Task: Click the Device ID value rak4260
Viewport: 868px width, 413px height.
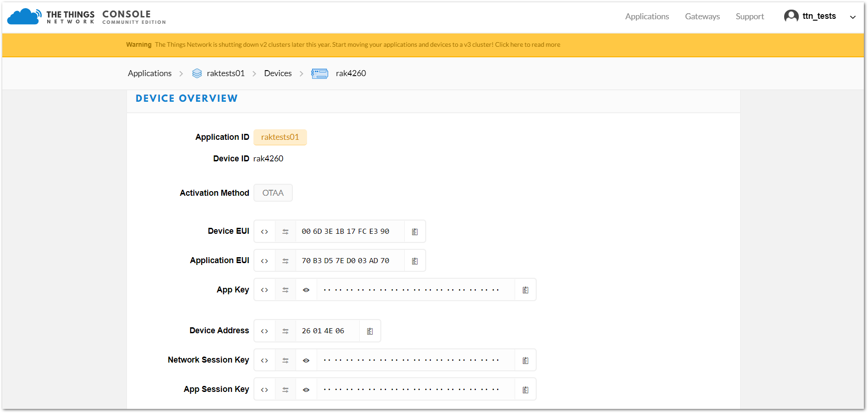Action: [268, 159]
